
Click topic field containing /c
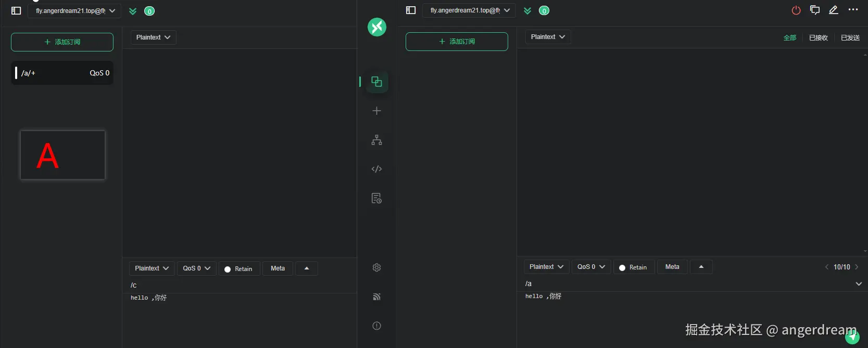(240, 285)
